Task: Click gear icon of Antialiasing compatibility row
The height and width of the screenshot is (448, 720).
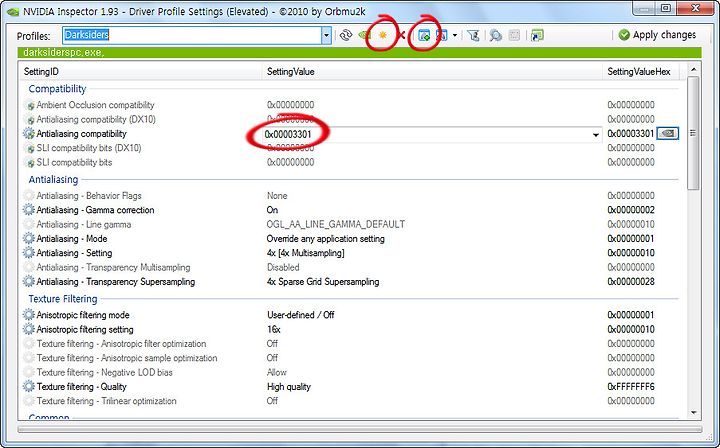Action: 28,134
